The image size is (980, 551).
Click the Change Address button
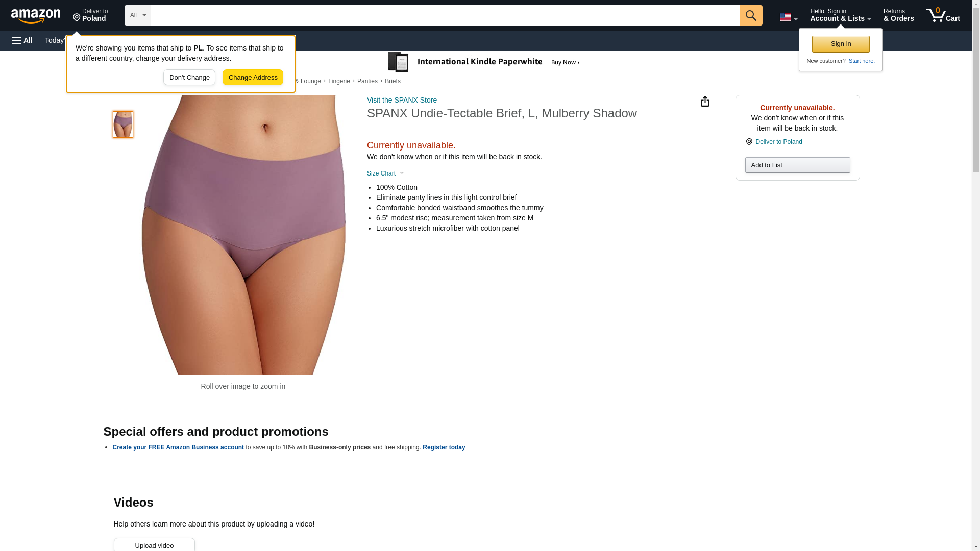point(253,78)
